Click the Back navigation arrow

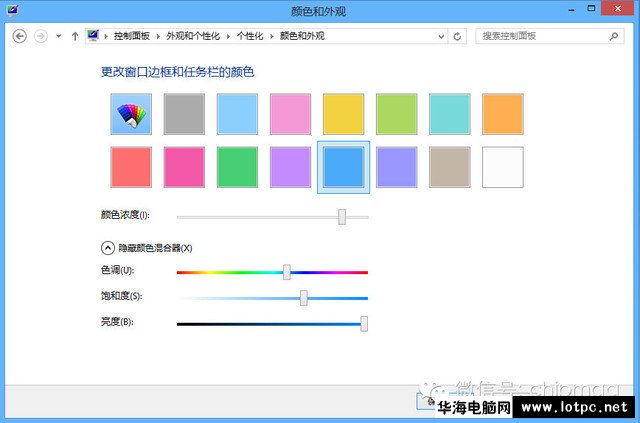pos(20,36)
